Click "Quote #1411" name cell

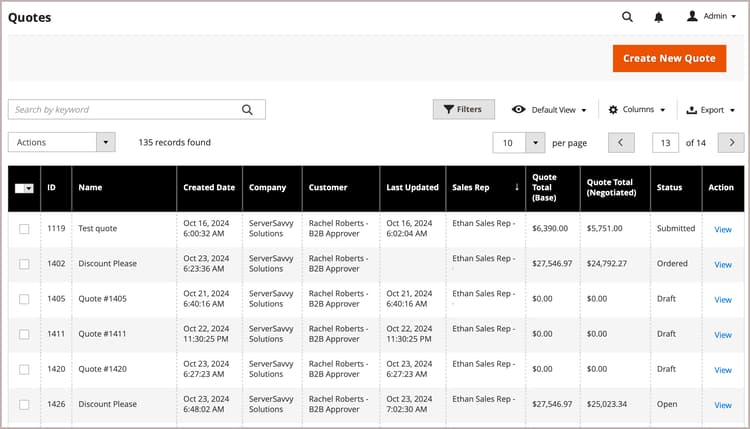[102, 333]
